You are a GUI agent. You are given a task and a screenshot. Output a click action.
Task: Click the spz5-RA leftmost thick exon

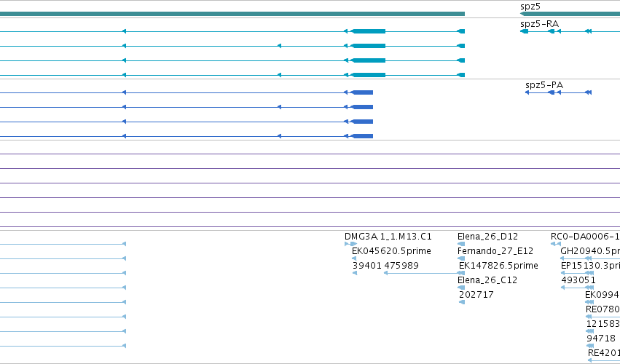pyautogui.click(x=525, y=31)
